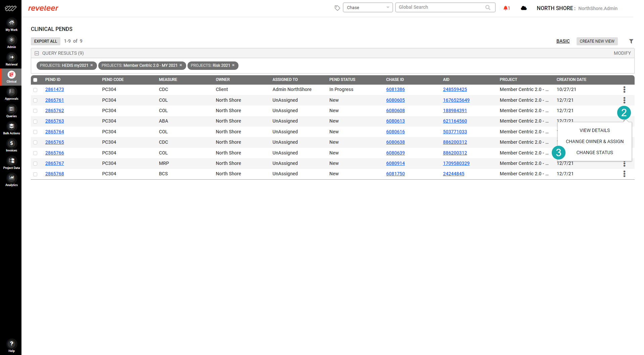The width and height of the screenshot is (644, 355).
Task: Click the cloud icon in header
Action: click(524, 8)
